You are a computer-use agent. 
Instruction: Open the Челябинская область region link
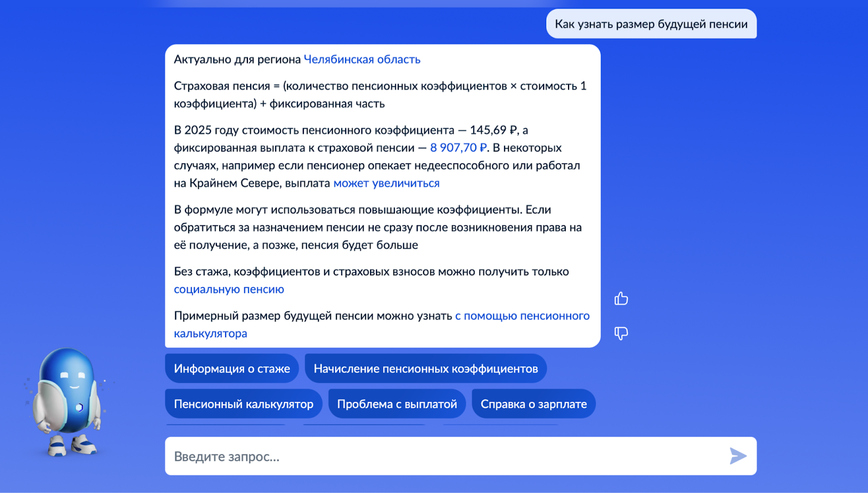point(362,59)
